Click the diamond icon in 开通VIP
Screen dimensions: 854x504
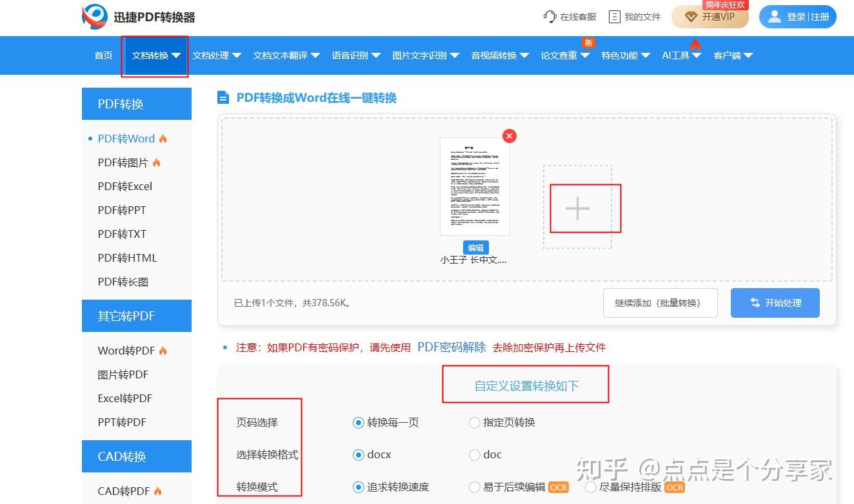(691, 17)
